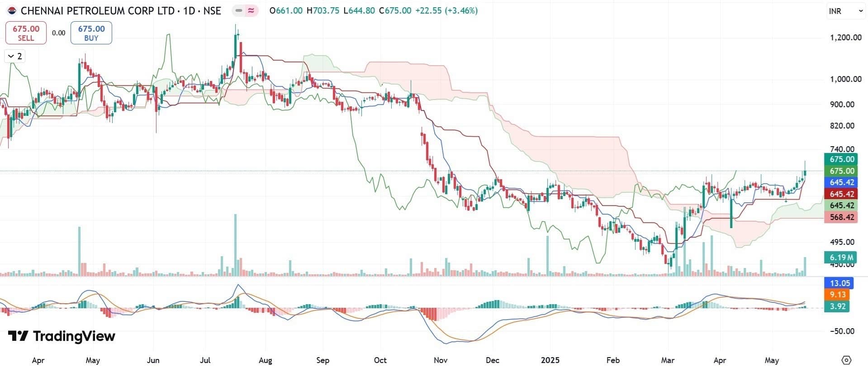Click the 900.00 price scale label
Viewport: 868px width, 368px height.
tap(842, 105)
